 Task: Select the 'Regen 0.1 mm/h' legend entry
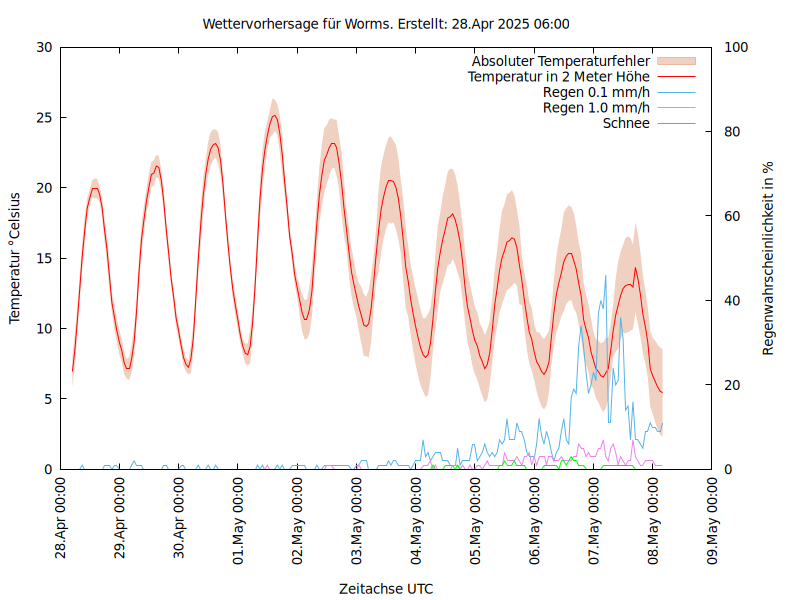coord(596,92)
